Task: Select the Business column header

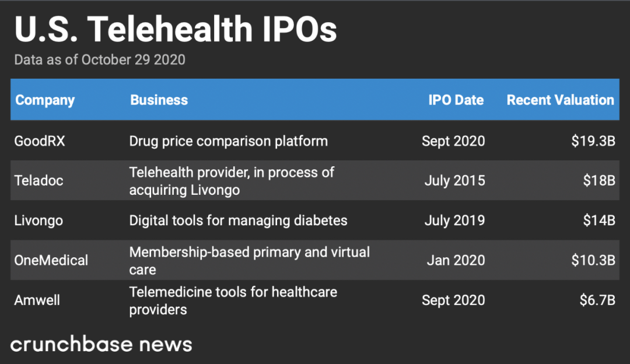Action: click(159, 100)
